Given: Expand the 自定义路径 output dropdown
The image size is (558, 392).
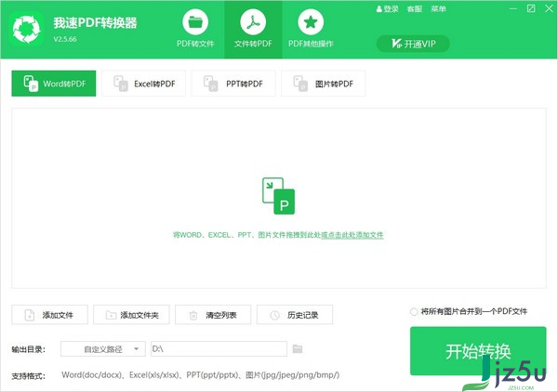Looking at the screenshot, I should (x=103, y=349).
